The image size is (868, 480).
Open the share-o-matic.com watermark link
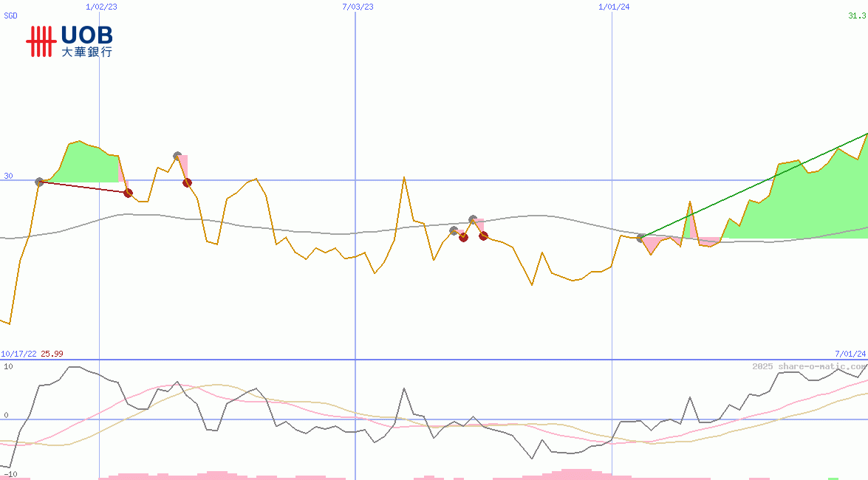coord(809,366)
